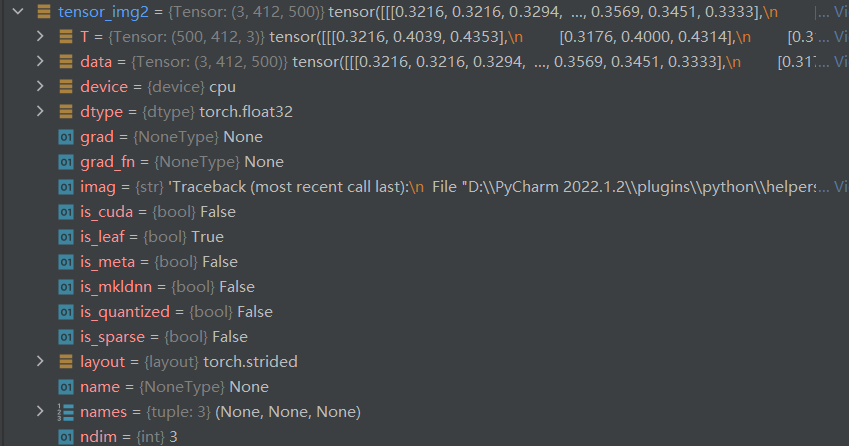
Task: Open the View link for data tensor
Action: pyautogui.click(x=840, y=62)
